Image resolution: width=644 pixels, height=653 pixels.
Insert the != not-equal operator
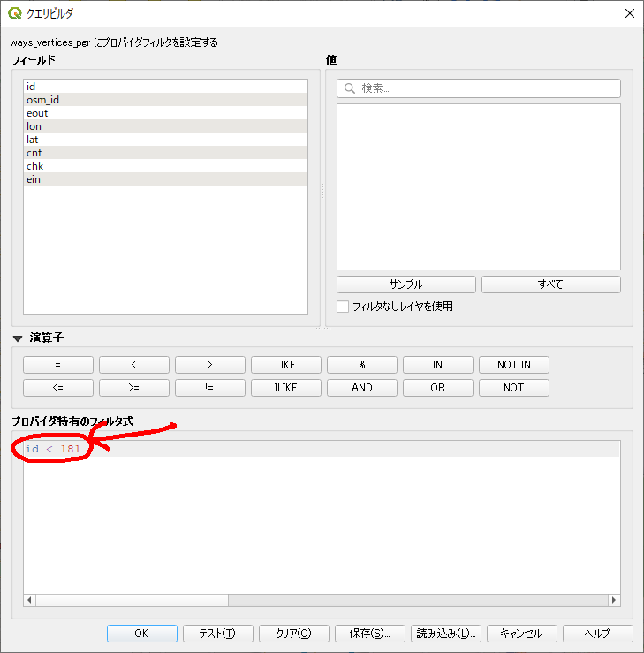(x=210, y=388)
